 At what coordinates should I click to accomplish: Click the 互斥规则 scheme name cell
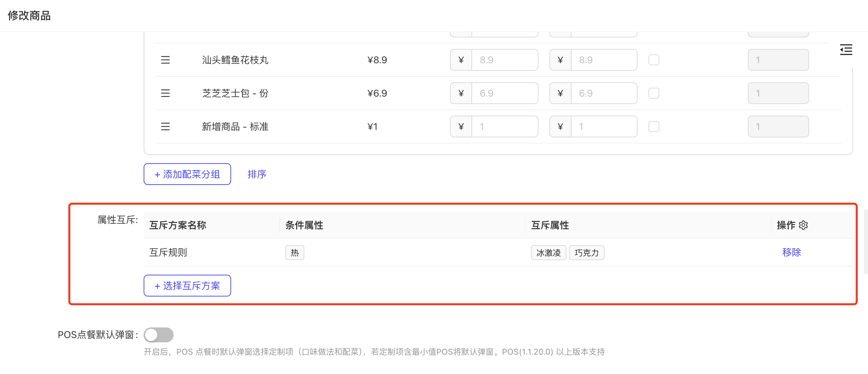point(168,252)
